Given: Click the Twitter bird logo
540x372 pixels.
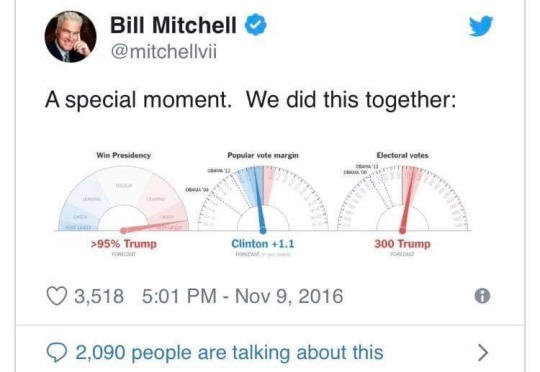Looking at the screenshot, I should [481, 25].
